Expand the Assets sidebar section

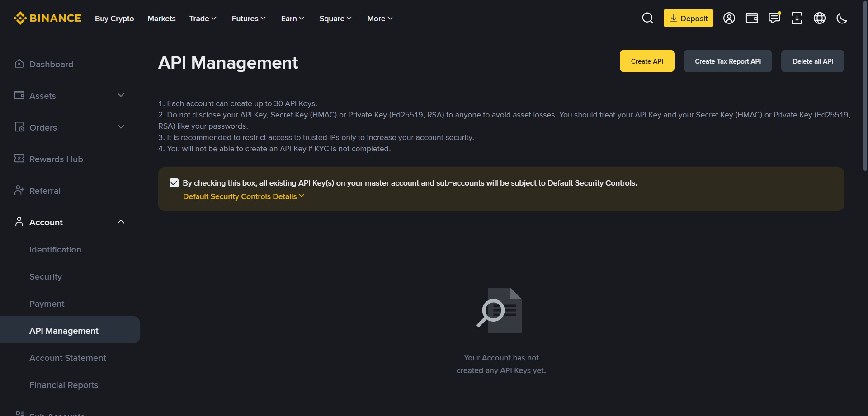pyautogui.click(x=121, y=96)
